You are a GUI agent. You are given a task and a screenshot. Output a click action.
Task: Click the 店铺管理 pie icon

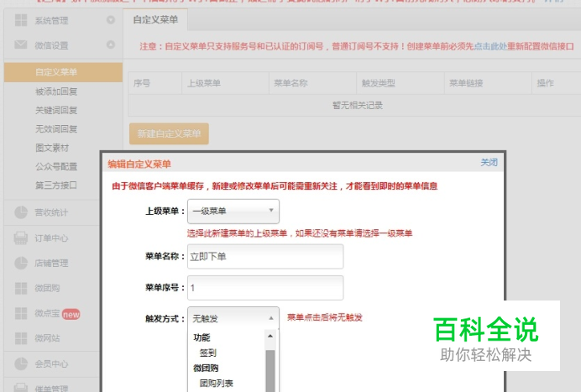pos(21,263)
